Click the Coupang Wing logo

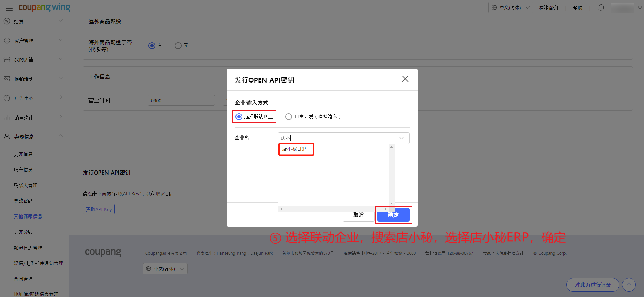pos(44,8)
